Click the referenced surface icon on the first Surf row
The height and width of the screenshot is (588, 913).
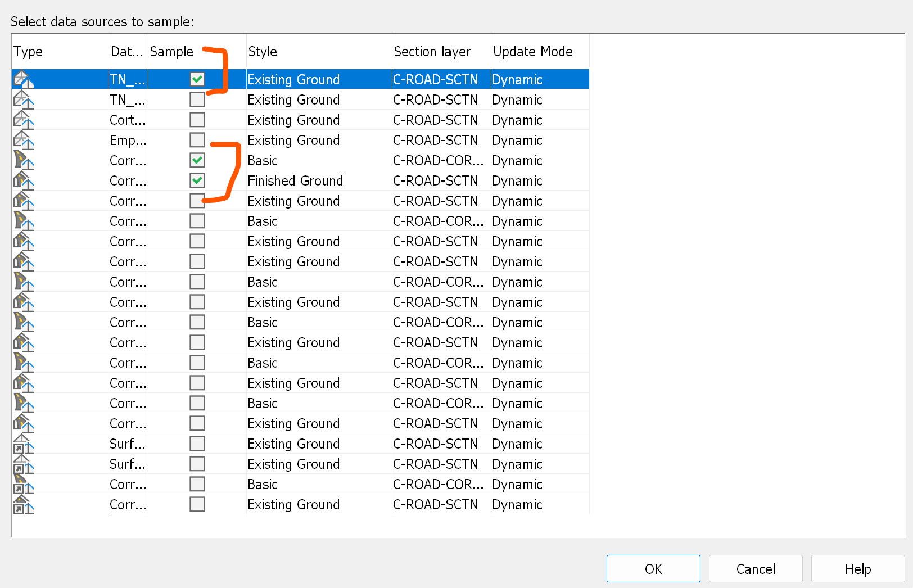pyautogui.click(x=22, y=444)
